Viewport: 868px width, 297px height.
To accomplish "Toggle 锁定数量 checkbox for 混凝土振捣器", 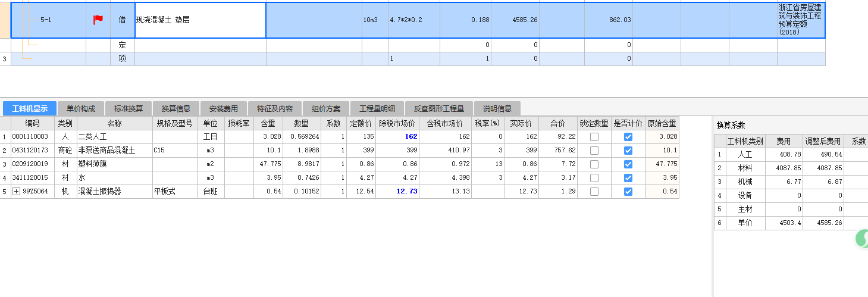I will (594, 191).
